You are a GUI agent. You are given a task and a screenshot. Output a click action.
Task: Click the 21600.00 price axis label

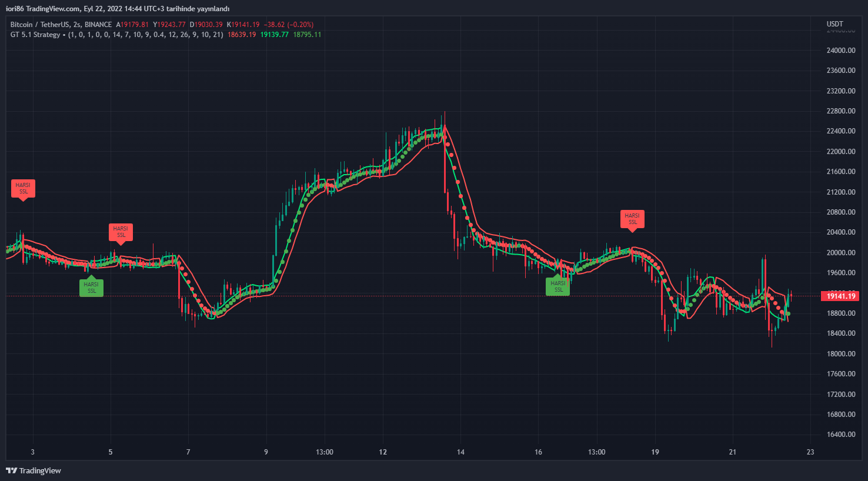[x=841, y=172]
